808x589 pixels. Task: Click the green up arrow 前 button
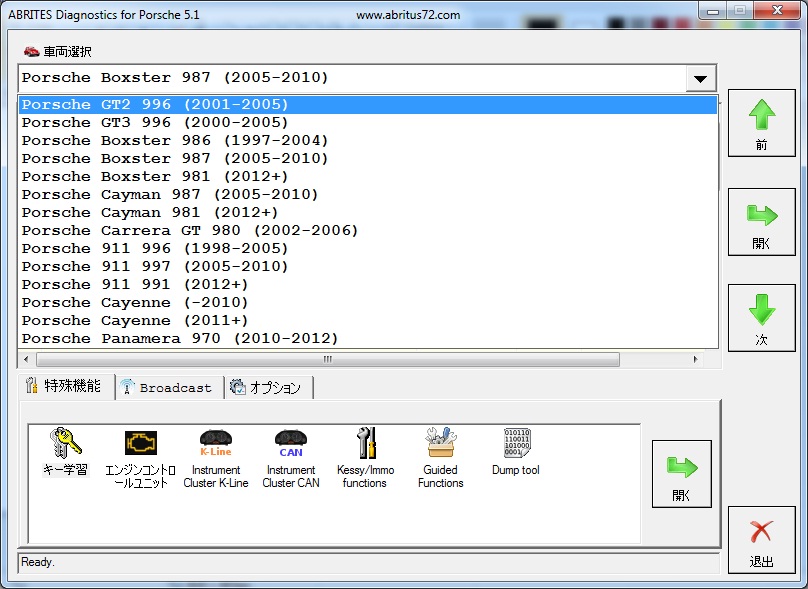pos(762,123)
